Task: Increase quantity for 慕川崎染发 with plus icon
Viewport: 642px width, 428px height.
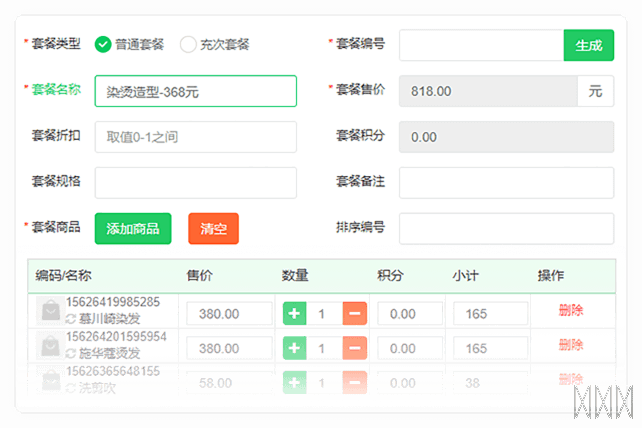Action: click(294, 313)
